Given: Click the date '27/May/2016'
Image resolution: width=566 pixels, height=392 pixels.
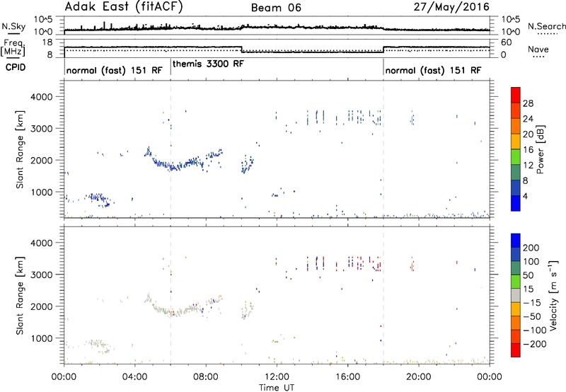Looking at the screenshot, I should pos(451,7).
